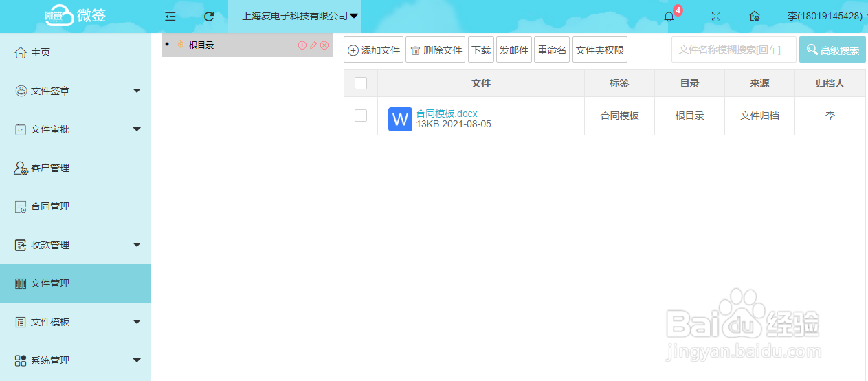This screenshot has height=381, width=868.
Task: Expand 系统管理 submenu arrow
Action: pos(137,360)
